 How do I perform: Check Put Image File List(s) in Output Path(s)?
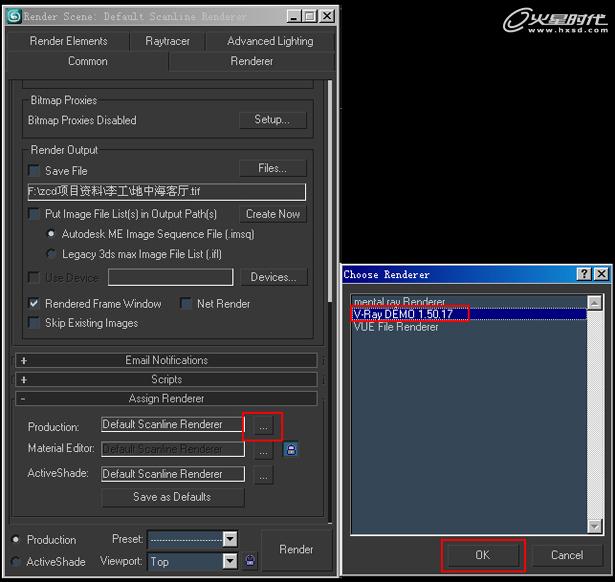(34, 214)
